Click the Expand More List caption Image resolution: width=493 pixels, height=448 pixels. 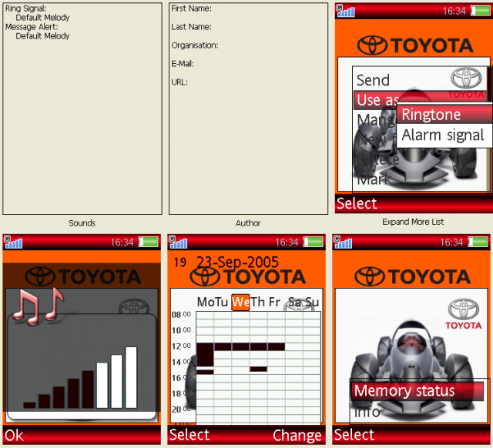pyautogui.click(x=413, y=222)
